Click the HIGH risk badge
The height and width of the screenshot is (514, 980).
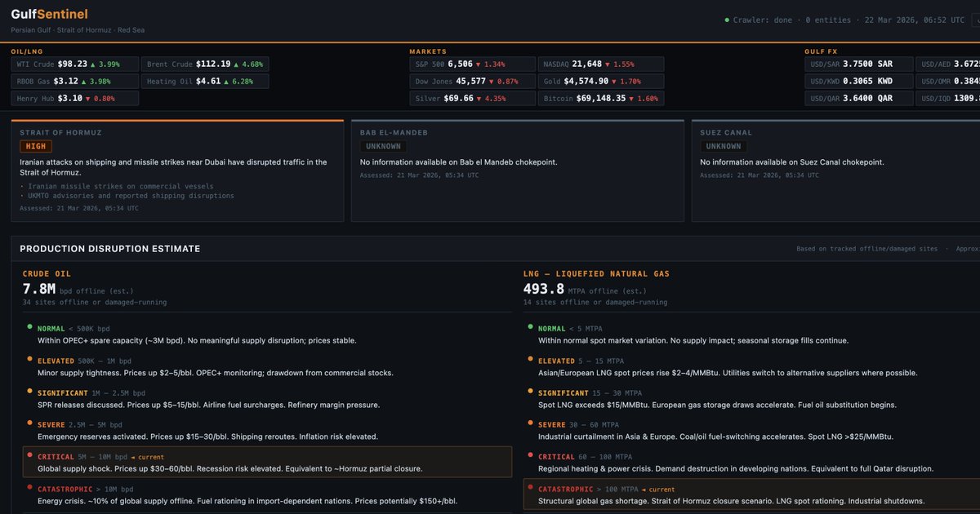[36, 147]
